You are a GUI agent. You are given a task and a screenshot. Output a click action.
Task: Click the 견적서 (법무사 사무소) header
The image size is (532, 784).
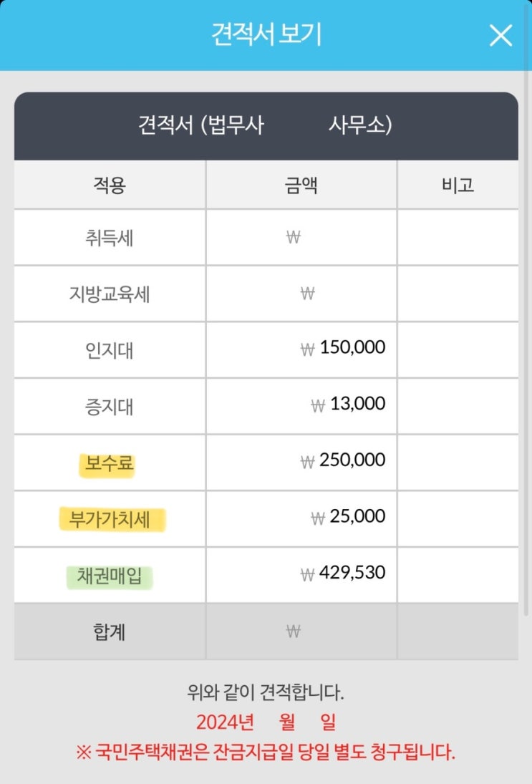pyautogui.click(x=265, y=125)
